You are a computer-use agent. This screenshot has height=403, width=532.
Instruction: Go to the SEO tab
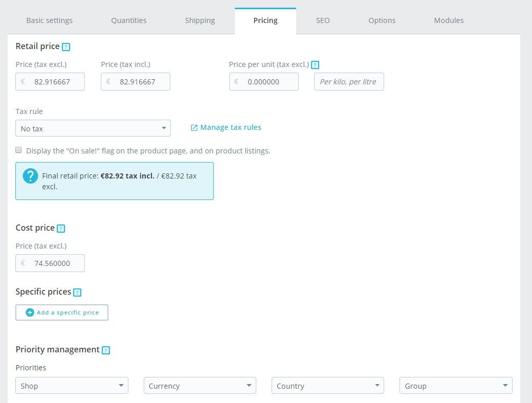tap(323, 20)
